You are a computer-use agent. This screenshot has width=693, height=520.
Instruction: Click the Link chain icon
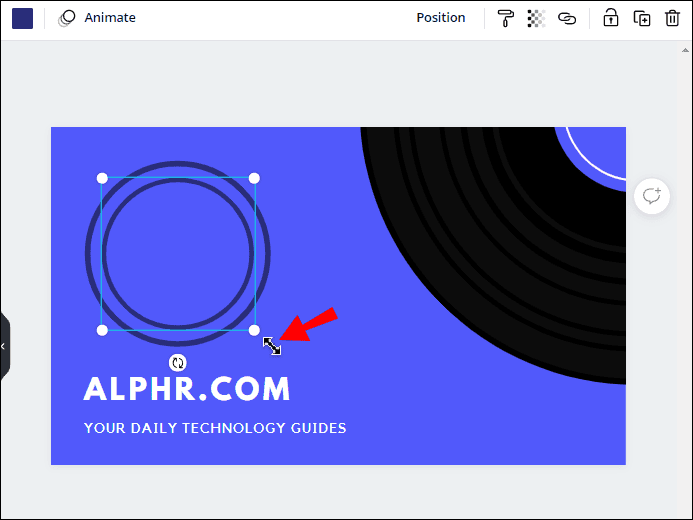(x=567, y=18)
